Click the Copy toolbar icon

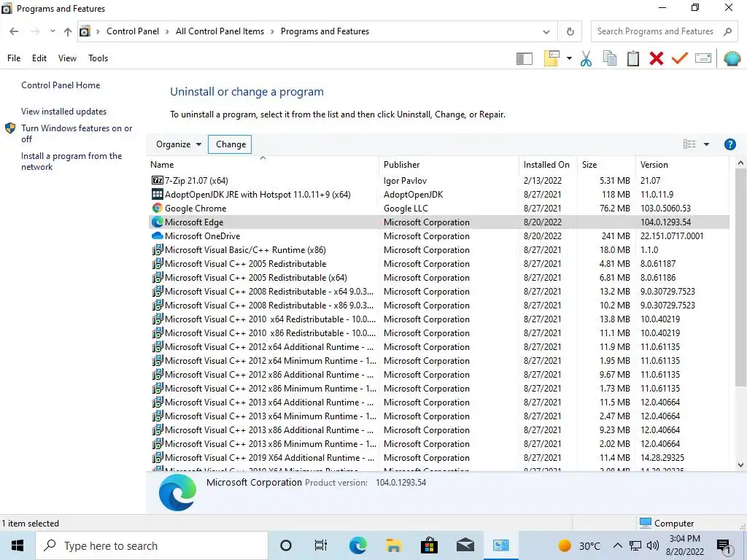pos(609,58)
